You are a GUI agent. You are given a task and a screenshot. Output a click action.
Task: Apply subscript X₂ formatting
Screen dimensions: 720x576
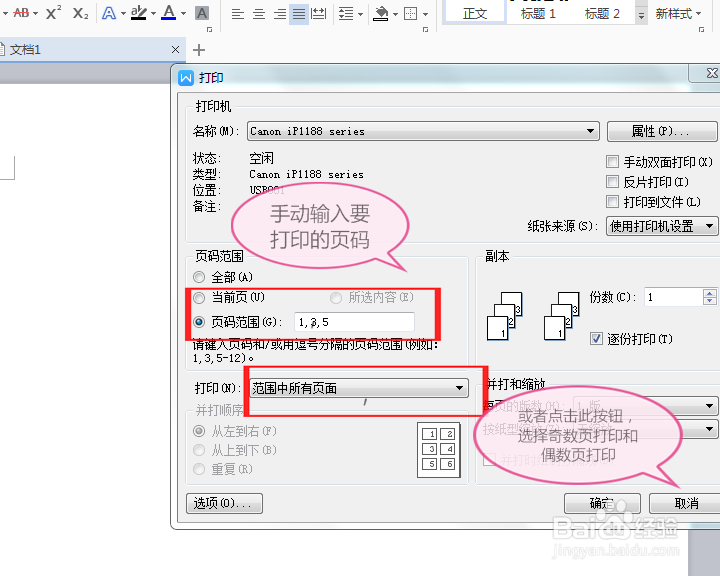[80, 13]
